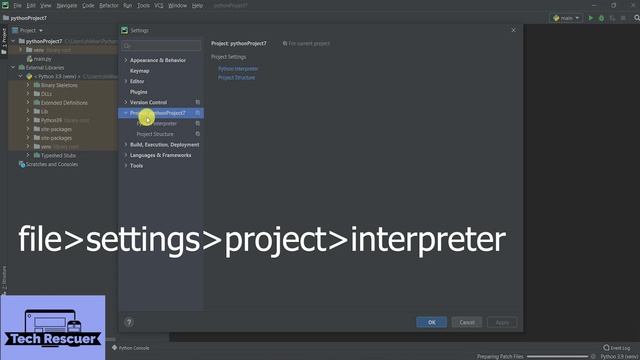Screen dimensions: 640x360
Task: Open help with the question mark icon
Action: (x=129, y=322)
